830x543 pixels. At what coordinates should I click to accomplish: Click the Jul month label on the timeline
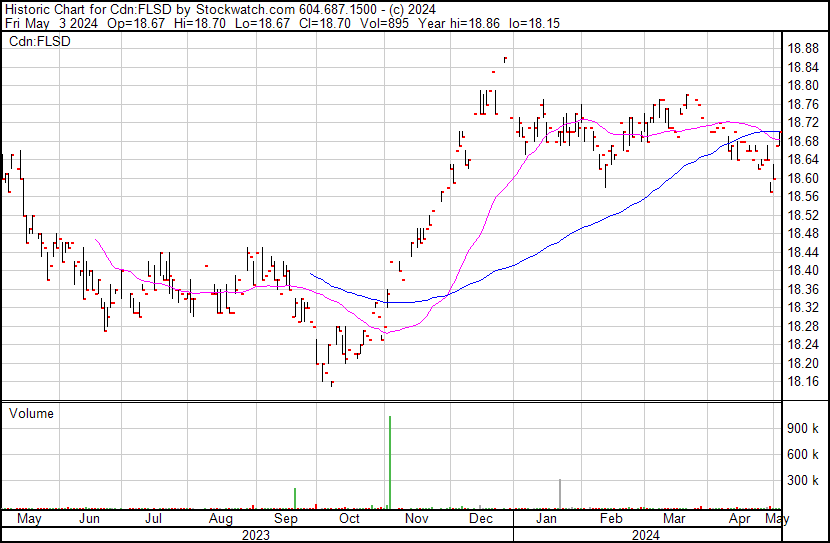pyautogui.click(x=154, y=520)
